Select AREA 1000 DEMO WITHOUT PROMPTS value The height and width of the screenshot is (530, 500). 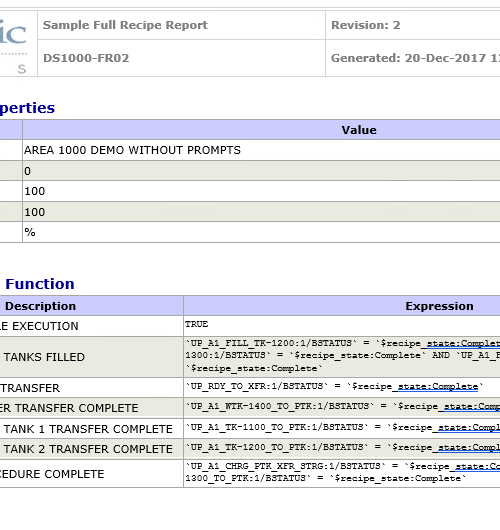coord(132,150)
